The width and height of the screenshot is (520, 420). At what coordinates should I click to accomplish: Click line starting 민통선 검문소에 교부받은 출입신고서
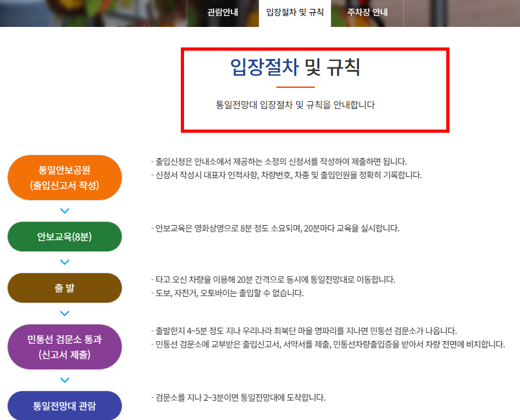tap(328, 344)
